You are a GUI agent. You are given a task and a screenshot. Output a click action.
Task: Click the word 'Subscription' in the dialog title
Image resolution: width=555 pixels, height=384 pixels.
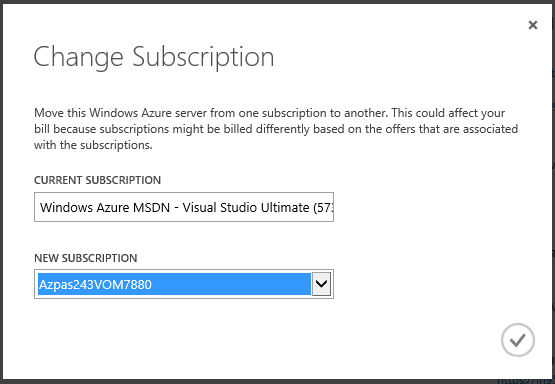(x=203, y=57)
